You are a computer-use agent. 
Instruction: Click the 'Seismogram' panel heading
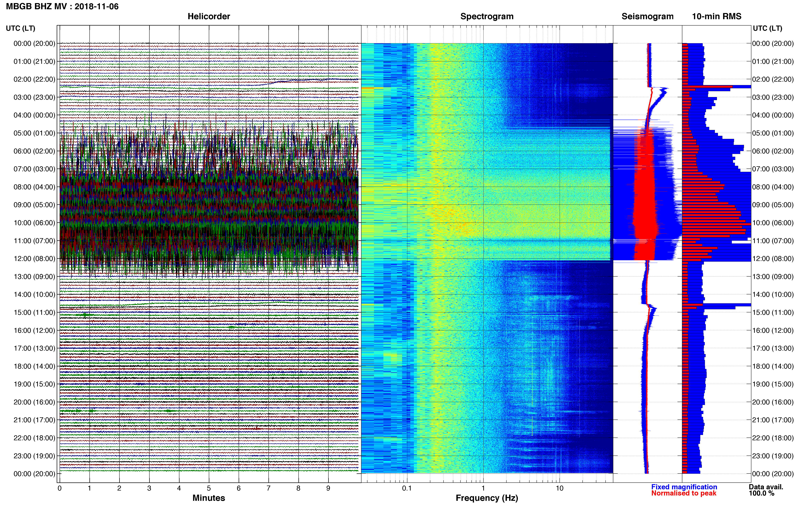[647, 16]
